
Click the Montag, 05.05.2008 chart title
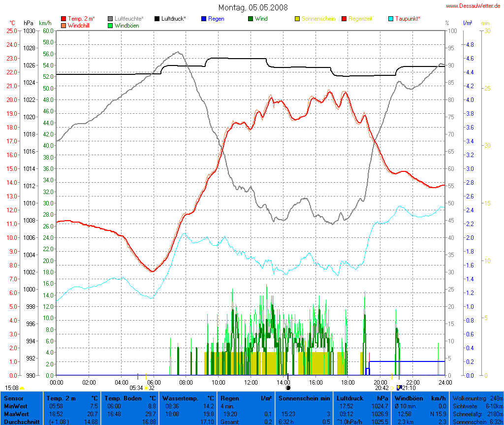point(253,7)
